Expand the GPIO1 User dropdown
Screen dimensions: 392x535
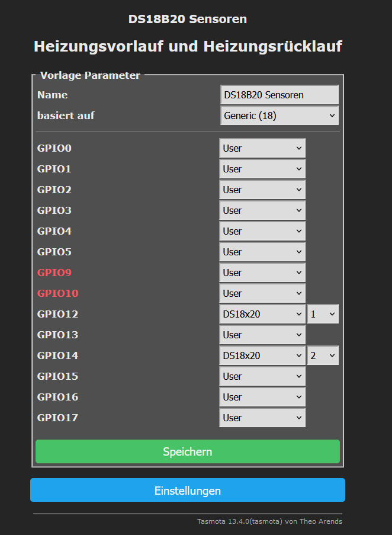[262, 169]
